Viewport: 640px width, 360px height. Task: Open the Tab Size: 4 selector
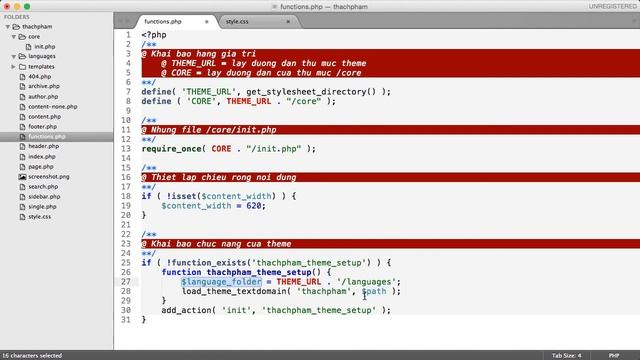point(567,356)
